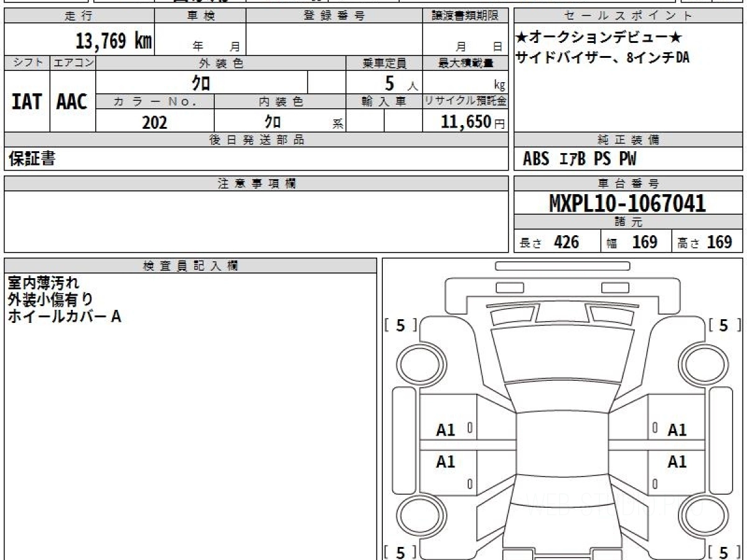The height and width of the screenshot is (560, 747).
Task: Select the クロ interior color value
Action: pos(273,122)
